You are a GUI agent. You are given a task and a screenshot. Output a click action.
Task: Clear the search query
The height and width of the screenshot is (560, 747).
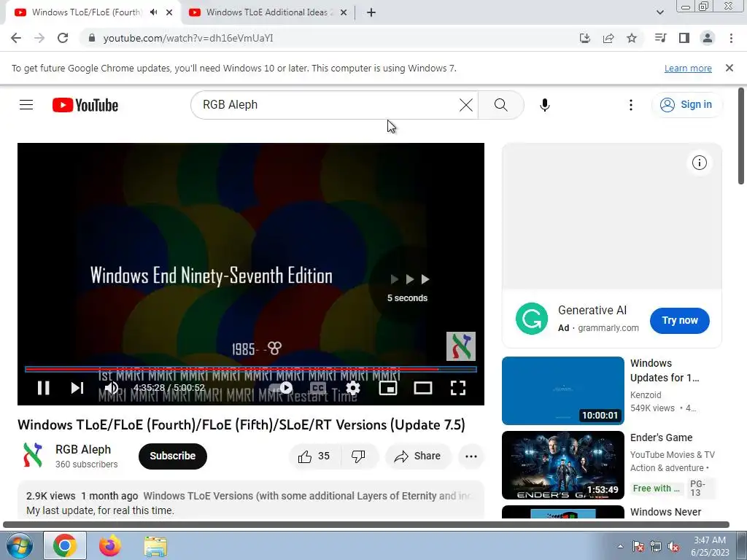[466, 105]
